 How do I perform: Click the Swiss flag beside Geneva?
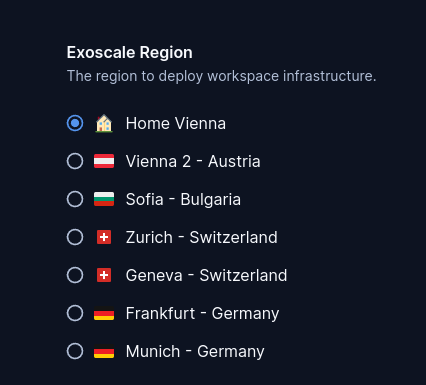104,275
